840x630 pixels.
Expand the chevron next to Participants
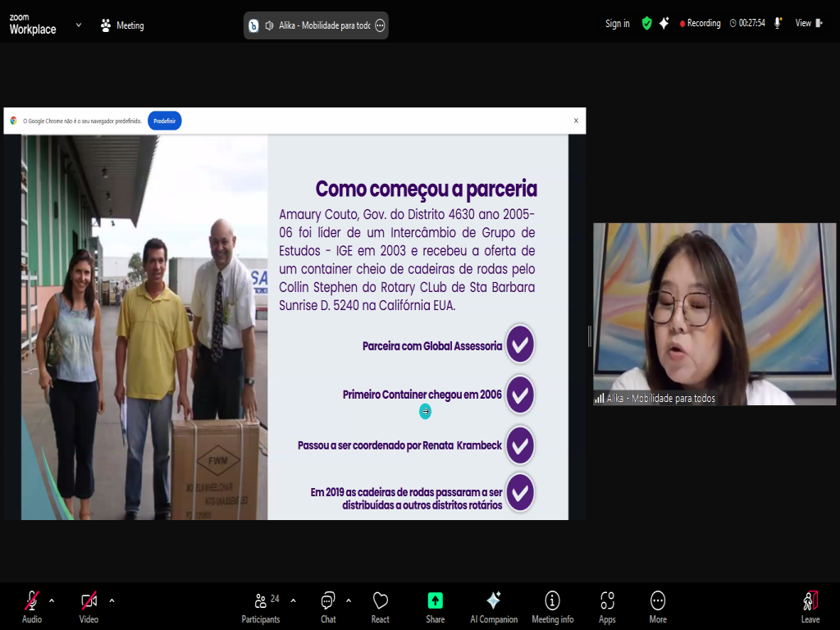pyautogui.click(x=294, y=600)
